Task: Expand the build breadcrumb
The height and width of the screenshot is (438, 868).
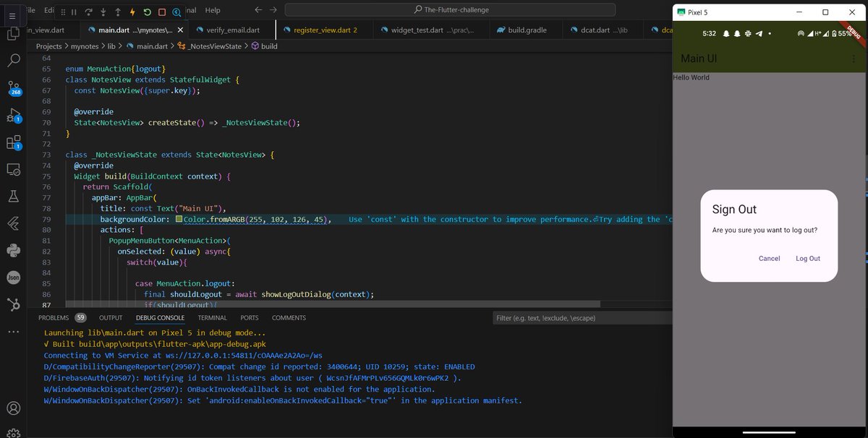Action: (x=264, y=46)
